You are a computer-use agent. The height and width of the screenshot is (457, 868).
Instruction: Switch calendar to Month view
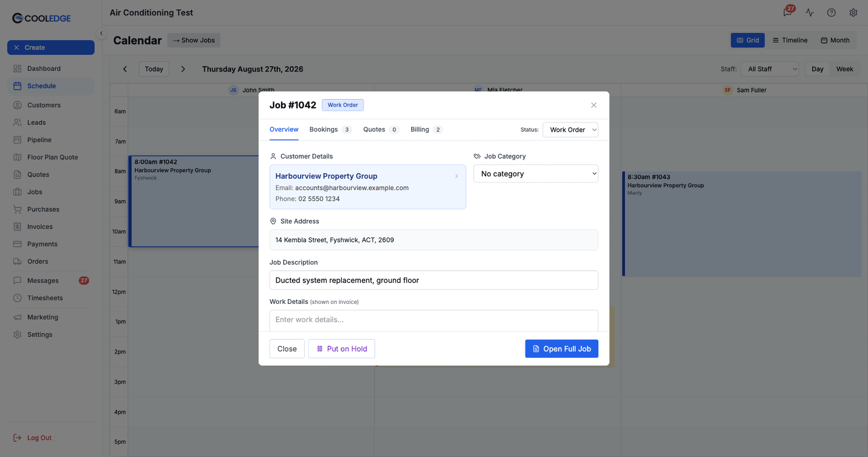point(835,40)
